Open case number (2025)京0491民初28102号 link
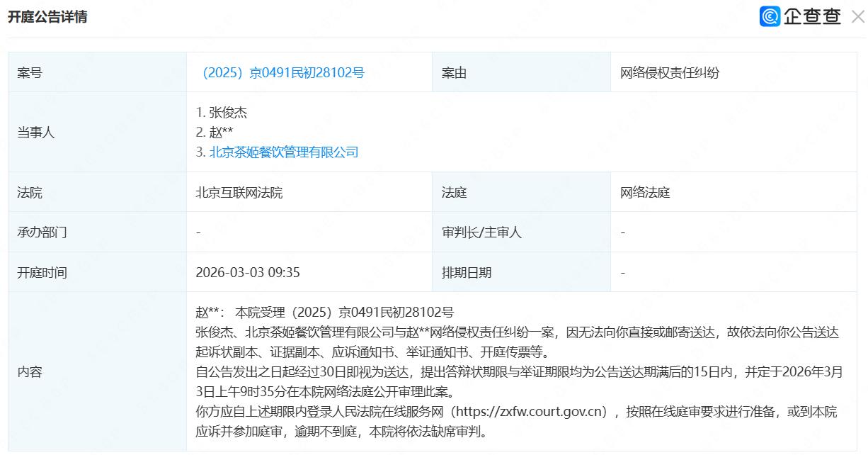868x455 pixels. point(282,72)
